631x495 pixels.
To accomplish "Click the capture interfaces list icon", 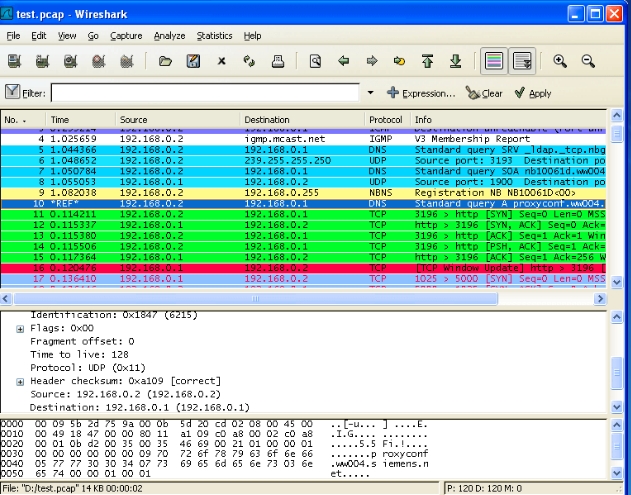I will pos(14,61).
